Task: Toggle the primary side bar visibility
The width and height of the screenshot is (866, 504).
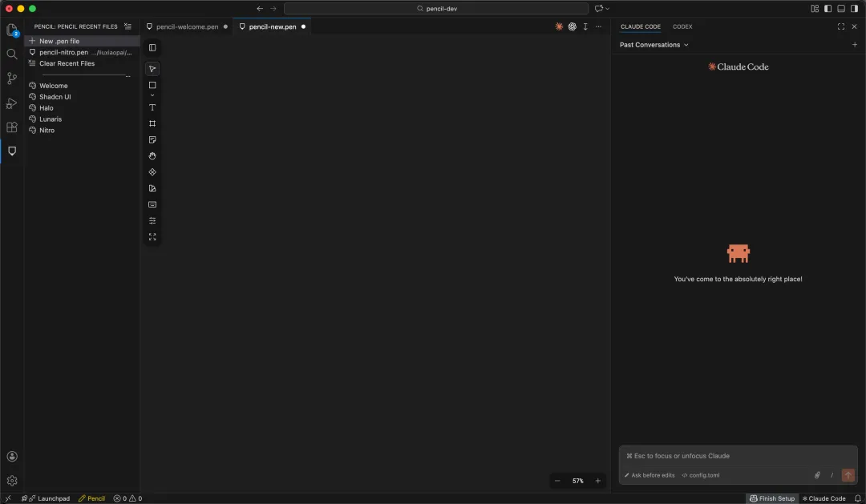Action: click(x=828, y=8)
